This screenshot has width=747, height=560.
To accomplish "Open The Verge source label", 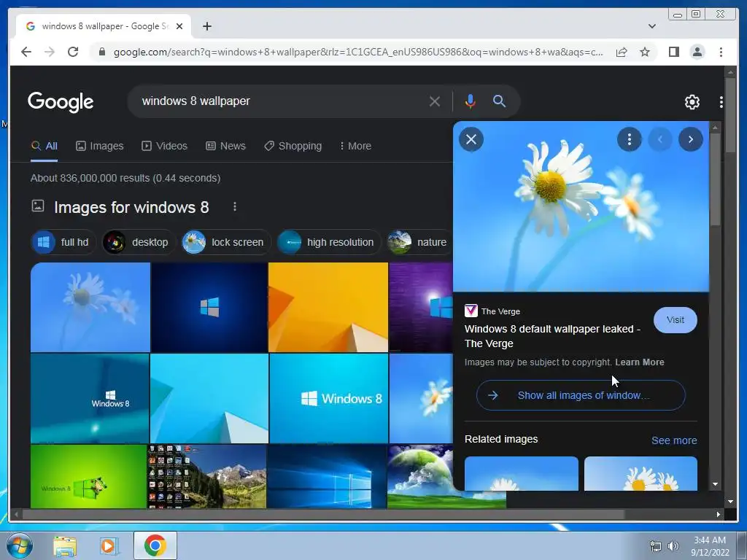I will (x=492, y=311).
